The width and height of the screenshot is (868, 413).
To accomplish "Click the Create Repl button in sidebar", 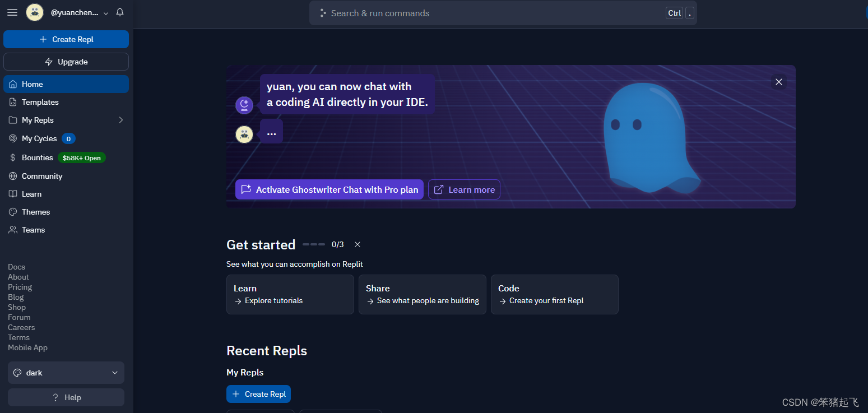I will point(66,39).
